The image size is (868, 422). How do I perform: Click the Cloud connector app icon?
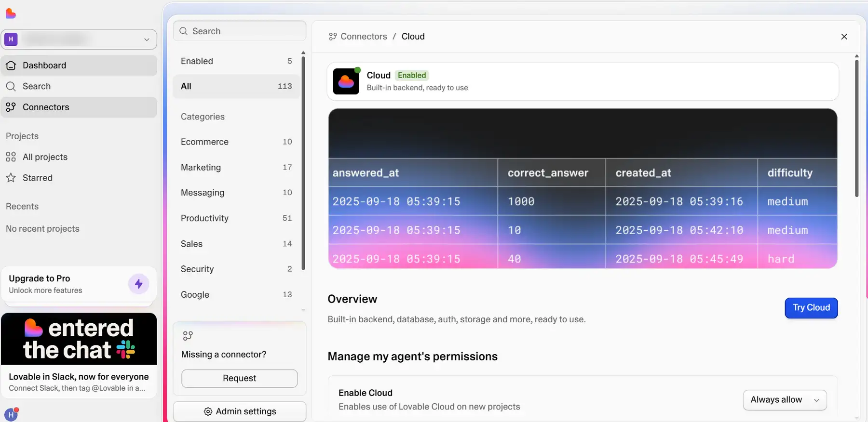coord(346,81)
